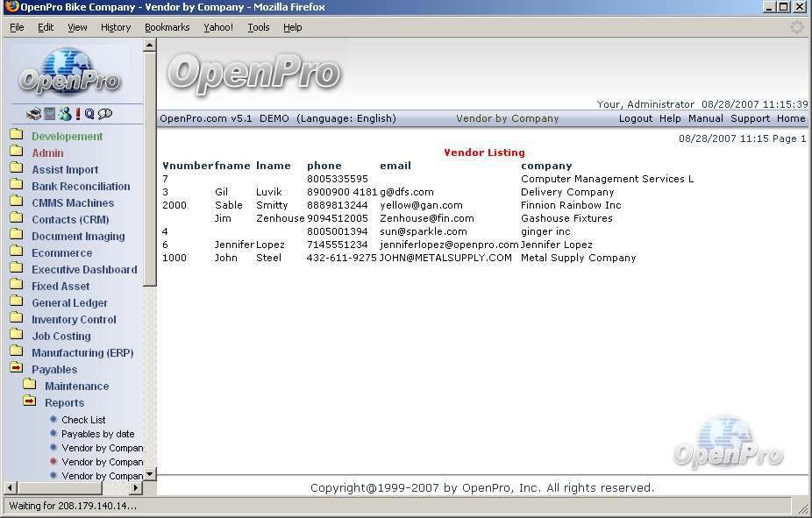Click the printer icon in the sidebar

(33, 114)
